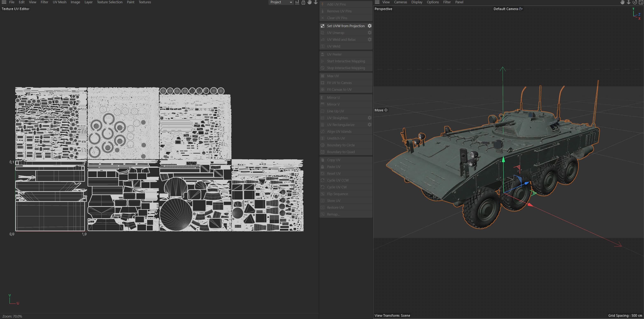644x319 pixels.
Task: Toggle the lock icon in UV editor header
Action: pos(303,2)
